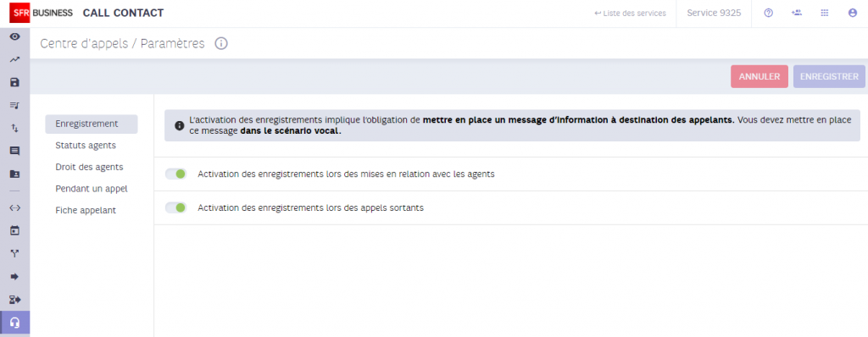Viewport: 868px width, 337px height.
Task: Open the eye supervision icon in sidebar
Action: coord(15,36)
